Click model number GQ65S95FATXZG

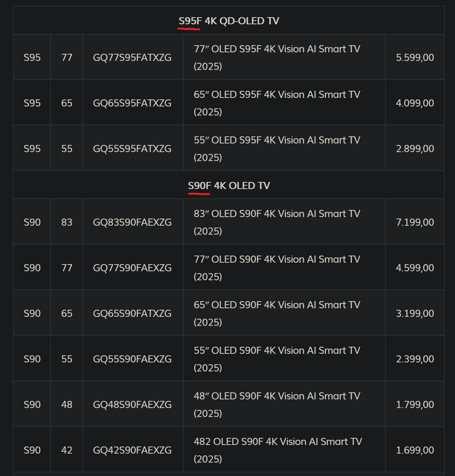tap(132, 103)
